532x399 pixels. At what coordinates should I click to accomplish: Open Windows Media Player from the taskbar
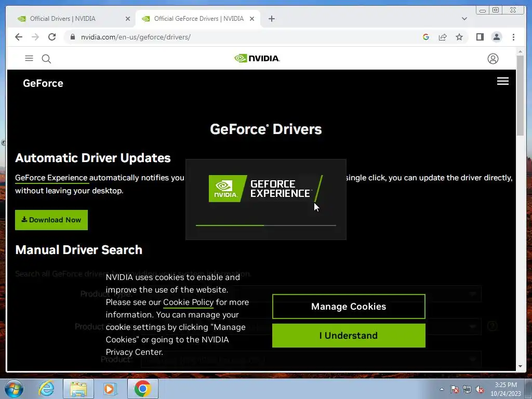pyautogui.click(x=110, y=389)
